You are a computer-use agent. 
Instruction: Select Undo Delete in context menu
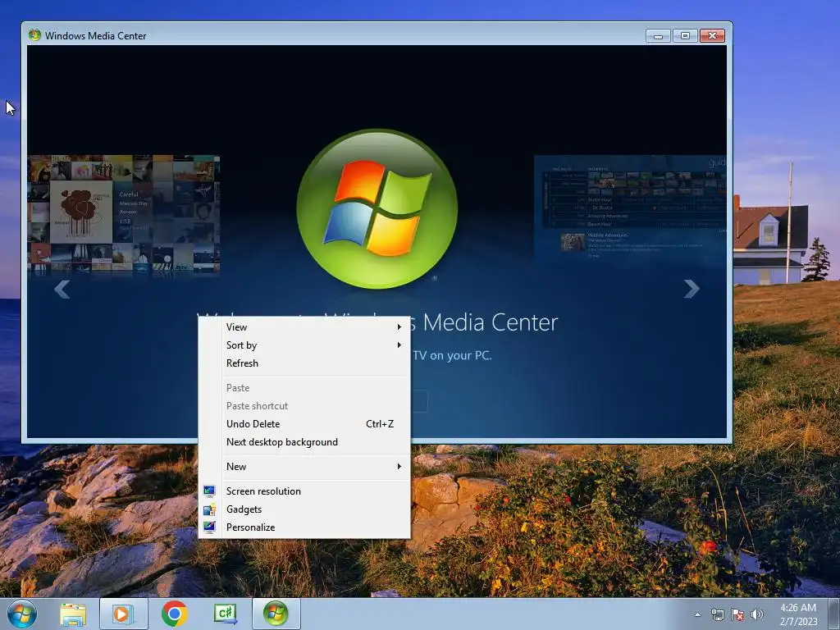pyautogui.click(x=304, y=424)
